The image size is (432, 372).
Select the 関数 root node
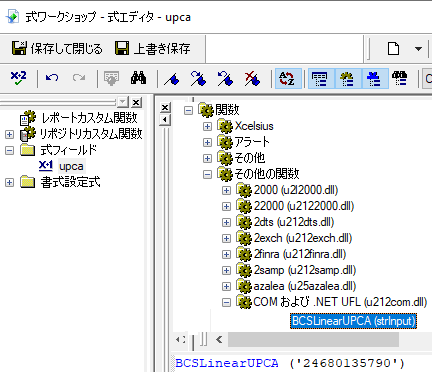coord(227,110)
